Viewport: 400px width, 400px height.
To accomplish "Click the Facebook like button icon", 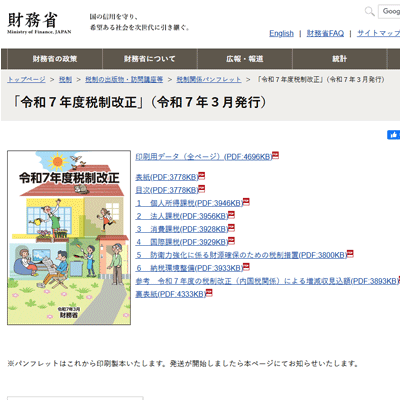I will point(394,135).
